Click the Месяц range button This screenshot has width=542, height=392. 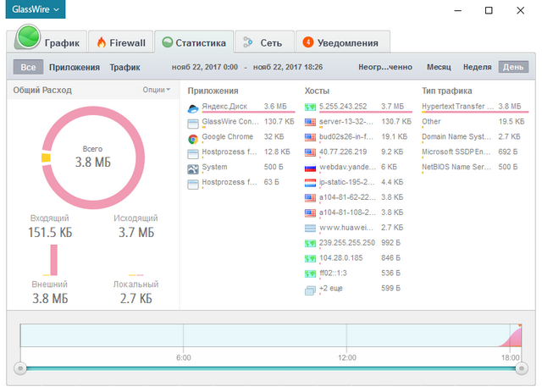[439, 67]
